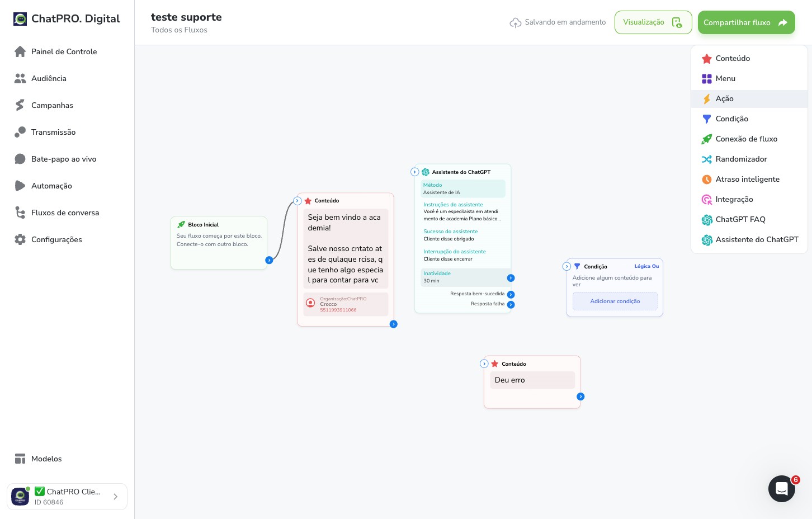
Task: Click the Inatividade 30 min output connector
Action: coord(511,278)
